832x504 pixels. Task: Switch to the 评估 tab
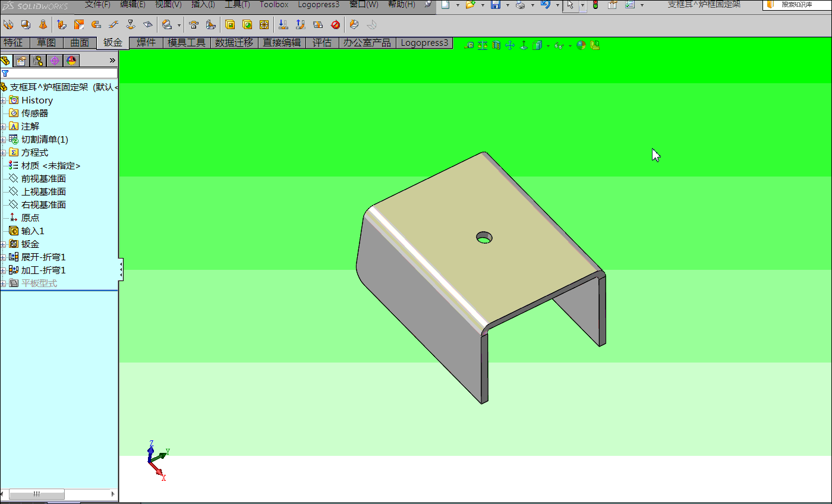point(322,43)
